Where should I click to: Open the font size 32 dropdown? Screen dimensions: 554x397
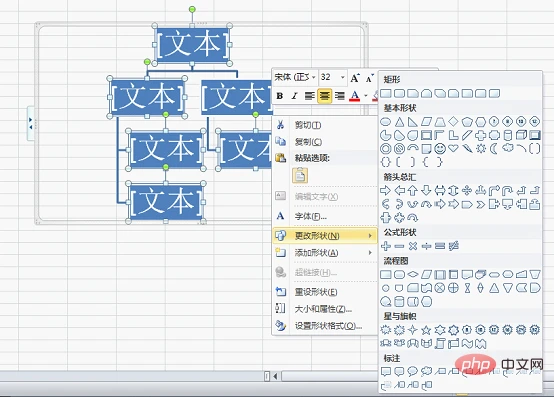pyautogui.click(x=342, y=77)
